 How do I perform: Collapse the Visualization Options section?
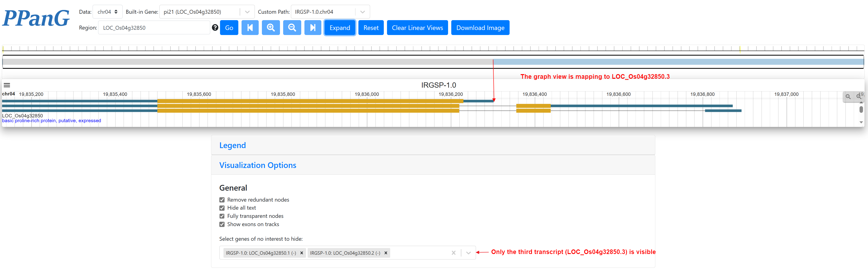click(x=258, y=165)
